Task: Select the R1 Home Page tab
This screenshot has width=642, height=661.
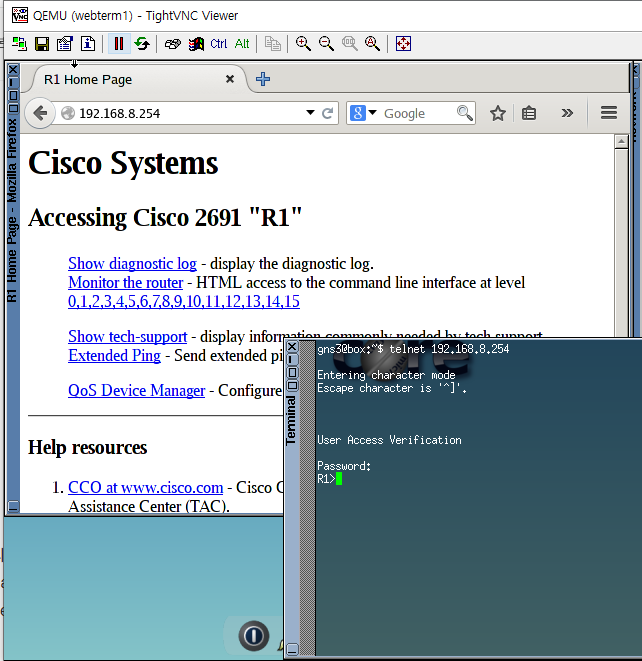Action: point(137,79)
